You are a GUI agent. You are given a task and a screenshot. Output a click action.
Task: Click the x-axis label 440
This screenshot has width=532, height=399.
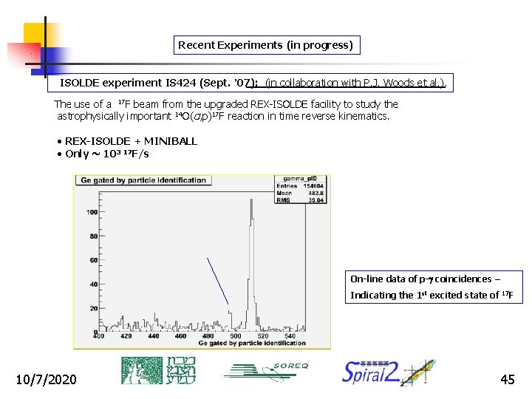(154, 336)
